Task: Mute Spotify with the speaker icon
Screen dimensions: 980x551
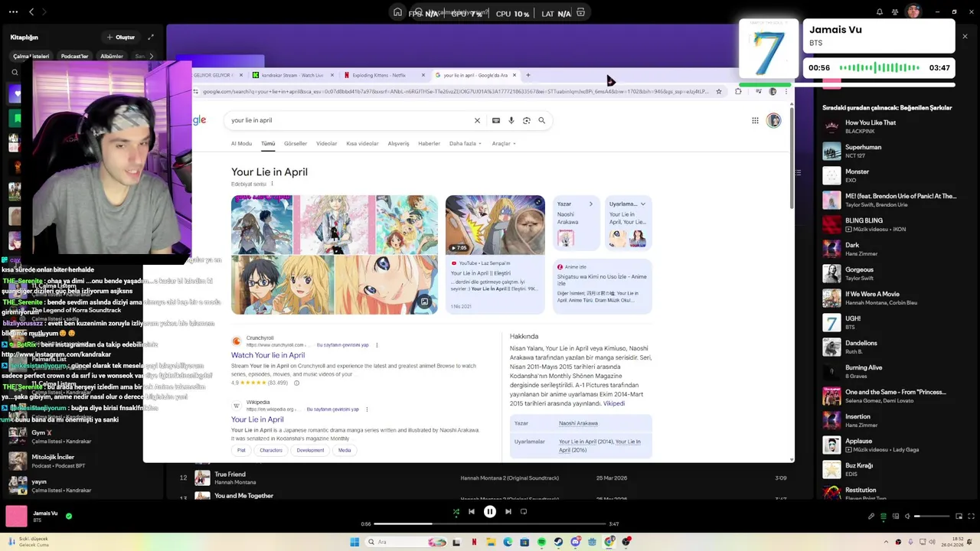Action: point(909,517)
